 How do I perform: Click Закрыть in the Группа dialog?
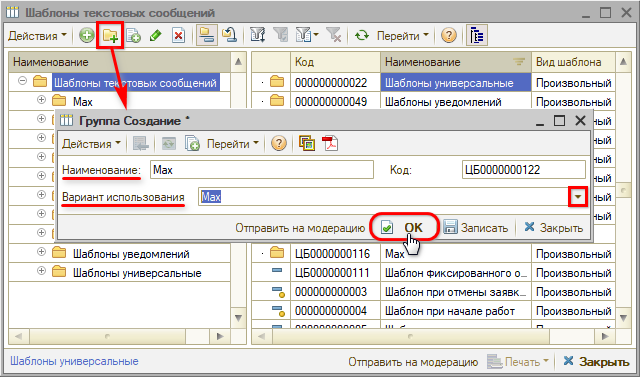[x=553, y=228]
